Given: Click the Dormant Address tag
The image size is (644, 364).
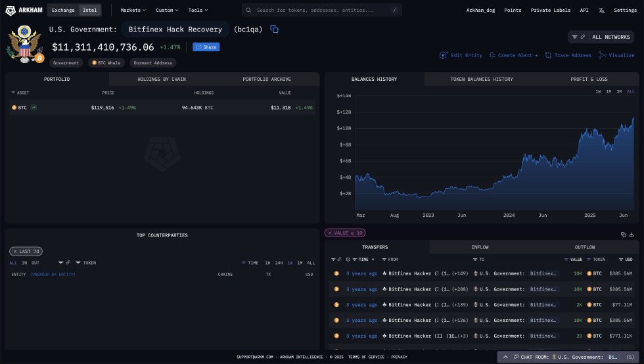Looking at the screenshot, I should pyautogui.click(x=152, y=63).
